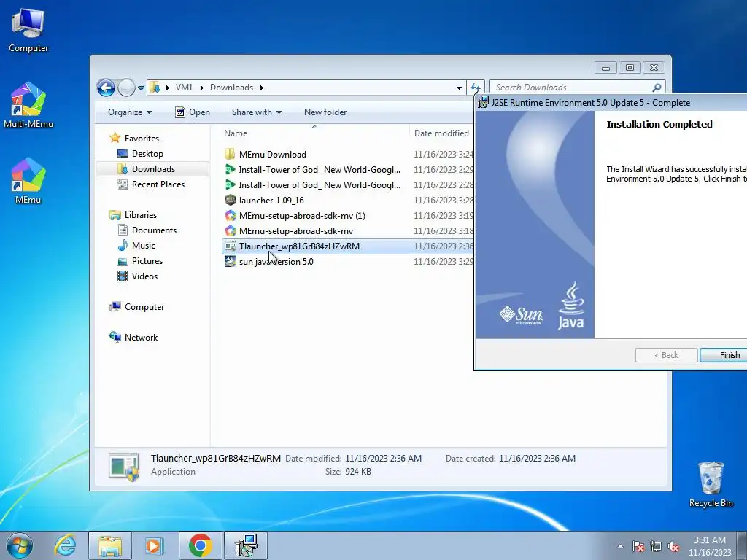Image resolution: width=747 pixels, height=560 pixels.
Task: Maximize the Downloads Explorer window
Action: click(630, 68)
